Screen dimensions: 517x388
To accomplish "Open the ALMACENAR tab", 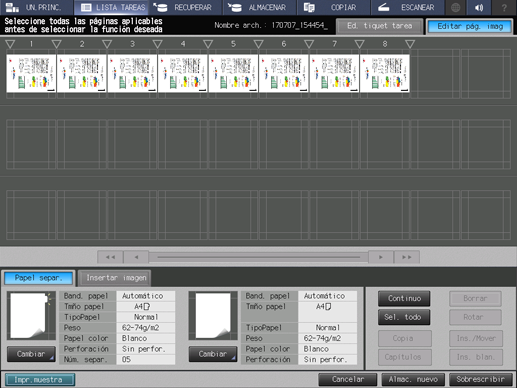I will (x=260, y=7).
